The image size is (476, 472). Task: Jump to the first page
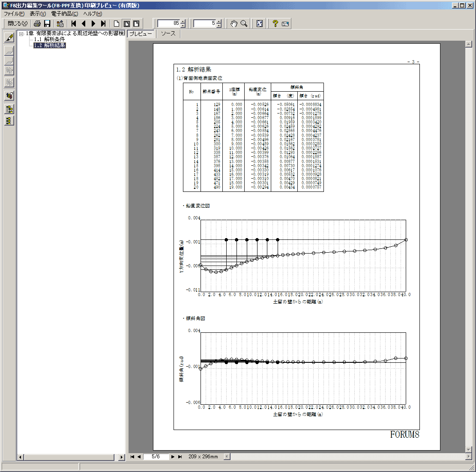click(x=74, y=24)
